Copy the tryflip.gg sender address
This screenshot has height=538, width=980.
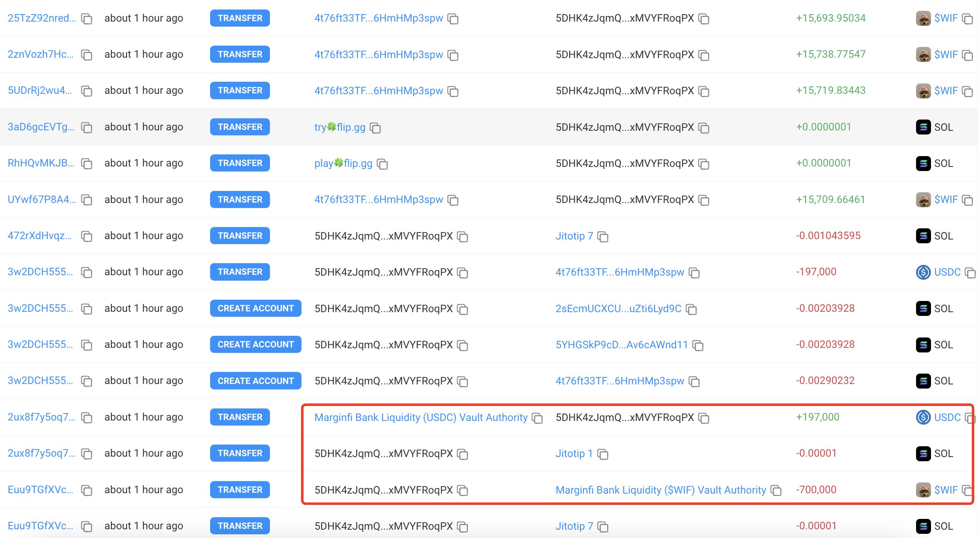375,128
